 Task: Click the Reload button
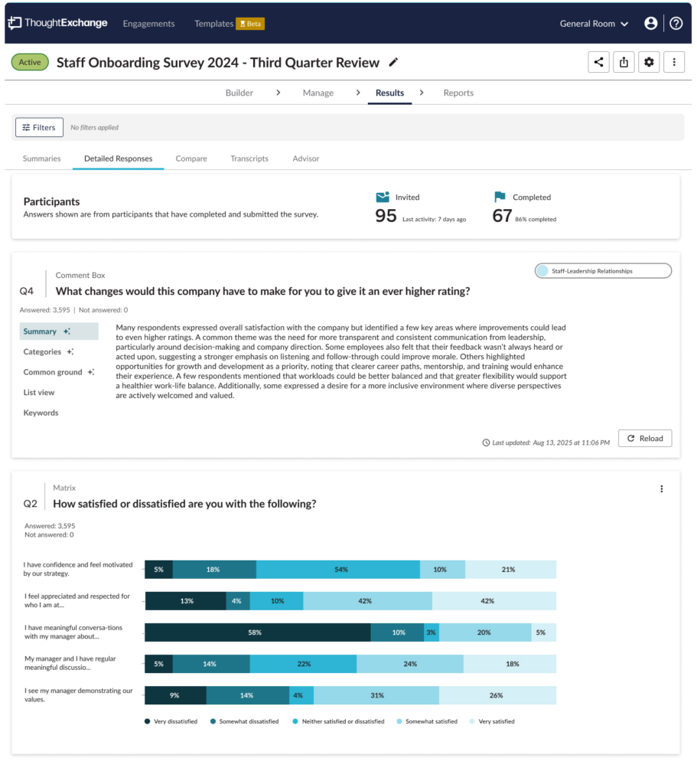(x=644, y=439)
